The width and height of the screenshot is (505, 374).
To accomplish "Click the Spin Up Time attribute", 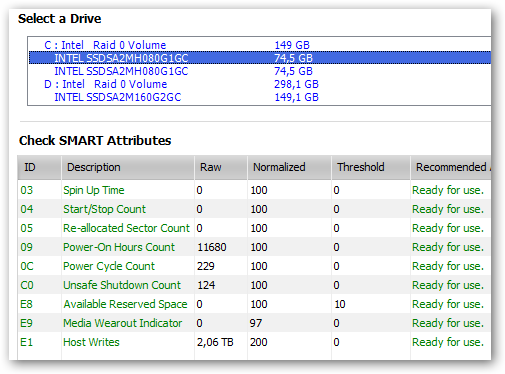I will [94, 190].
